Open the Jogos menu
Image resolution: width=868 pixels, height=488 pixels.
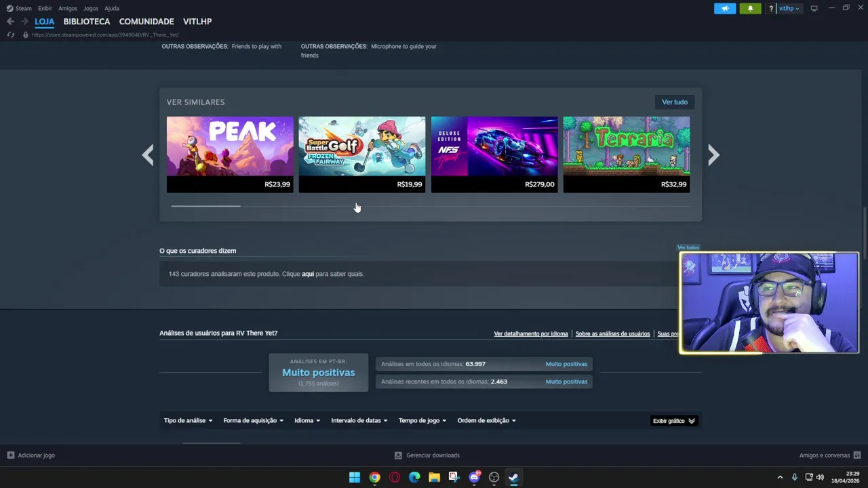(x=91, y=8)
